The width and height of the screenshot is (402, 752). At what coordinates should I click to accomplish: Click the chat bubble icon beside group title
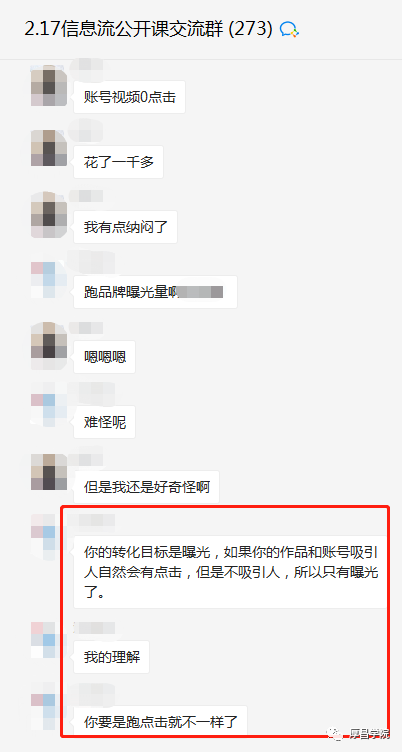point(289,30)
